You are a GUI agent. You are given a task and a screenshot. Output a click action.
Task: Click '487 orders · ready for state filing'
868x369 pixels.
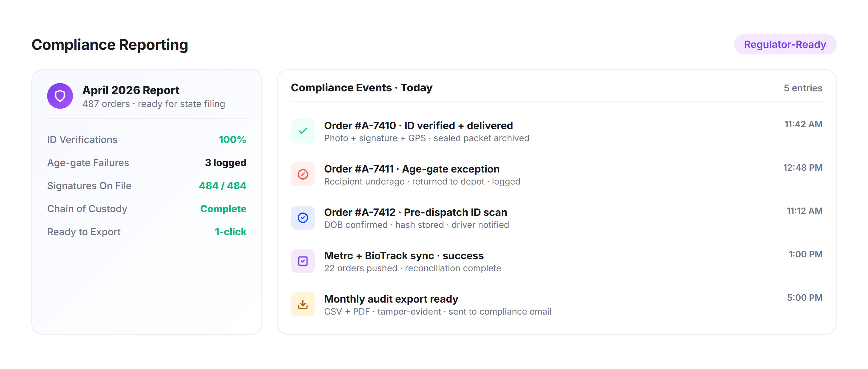(x=154, y=104)
